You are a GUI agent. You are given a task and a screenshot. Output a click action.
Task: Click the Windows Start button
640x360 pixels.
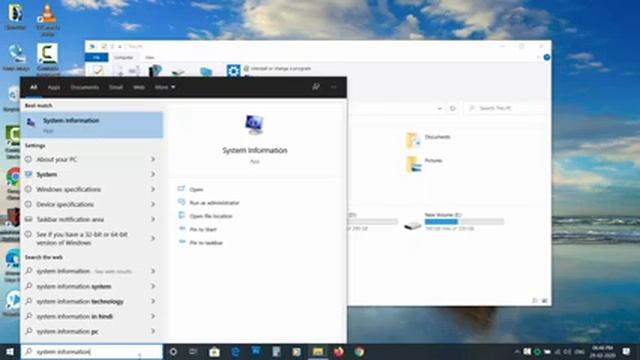pos(10,351)
